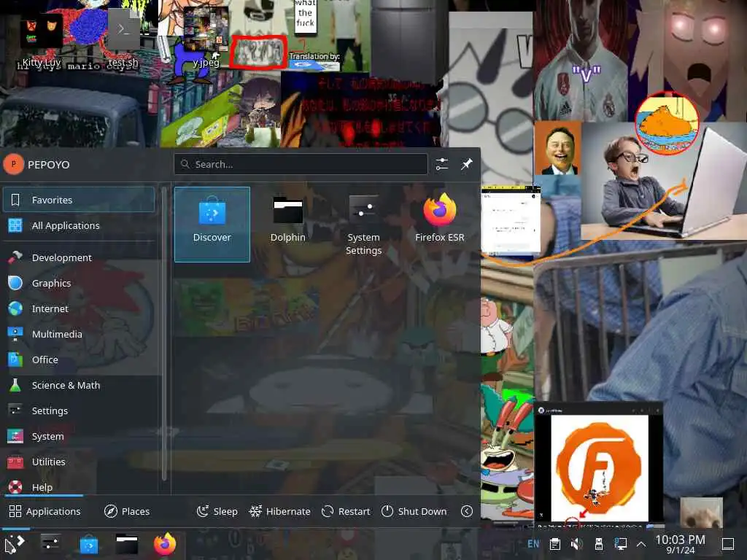This screenshot has width=747, height=560.
Task: Expand hidden system tray icons arrow
Action: click(x=641, y=544)
